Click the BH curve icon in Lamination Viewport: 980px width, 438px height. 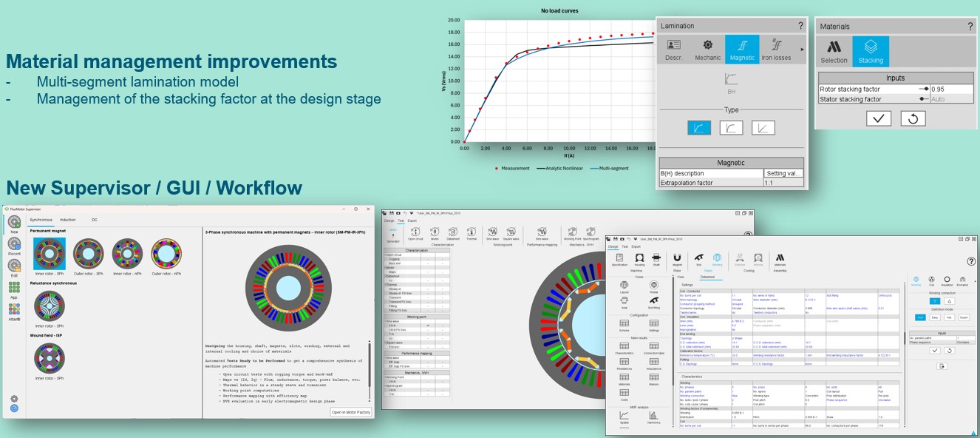coord(732,84)
